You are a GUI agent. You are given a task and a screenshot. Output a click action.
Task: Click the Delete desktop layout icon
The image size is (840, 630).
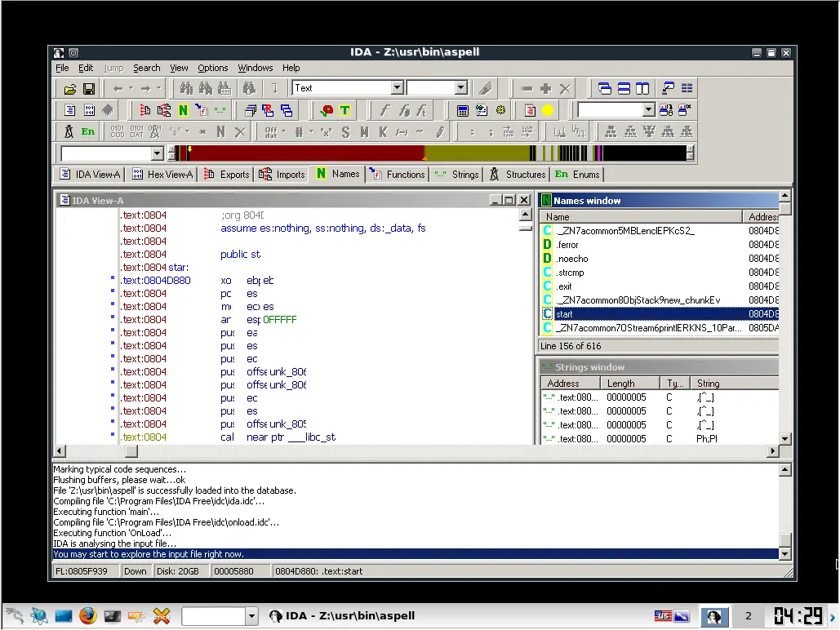tap(685, 110)
